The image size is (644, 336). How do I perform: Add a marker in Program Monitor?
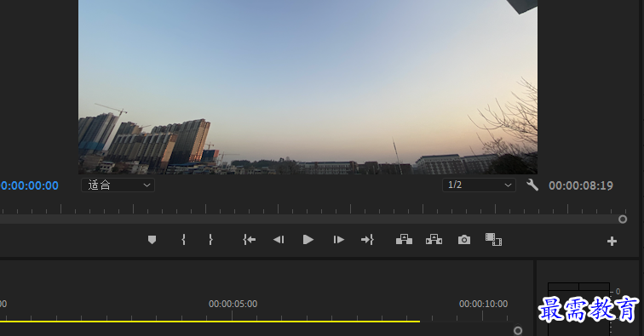coord(152,240)
